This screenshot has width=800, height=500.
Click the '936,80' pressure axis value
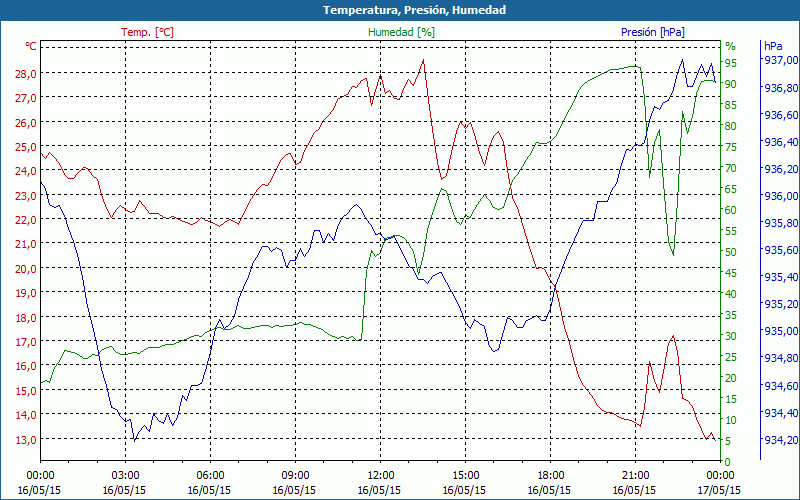pyautogui.click(x=780, y=88)
